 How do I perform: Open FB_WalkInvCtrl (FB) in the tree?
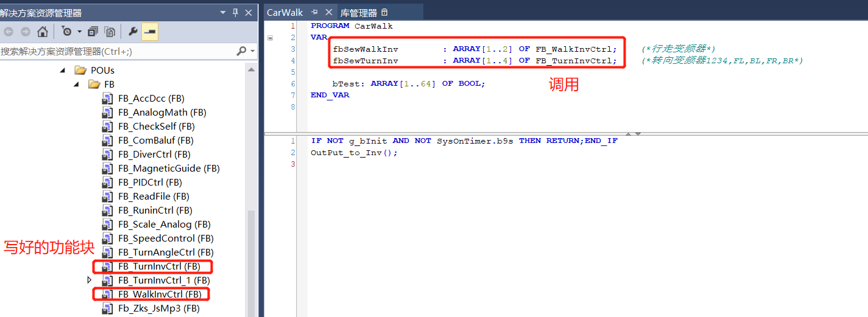pos(159,294)
